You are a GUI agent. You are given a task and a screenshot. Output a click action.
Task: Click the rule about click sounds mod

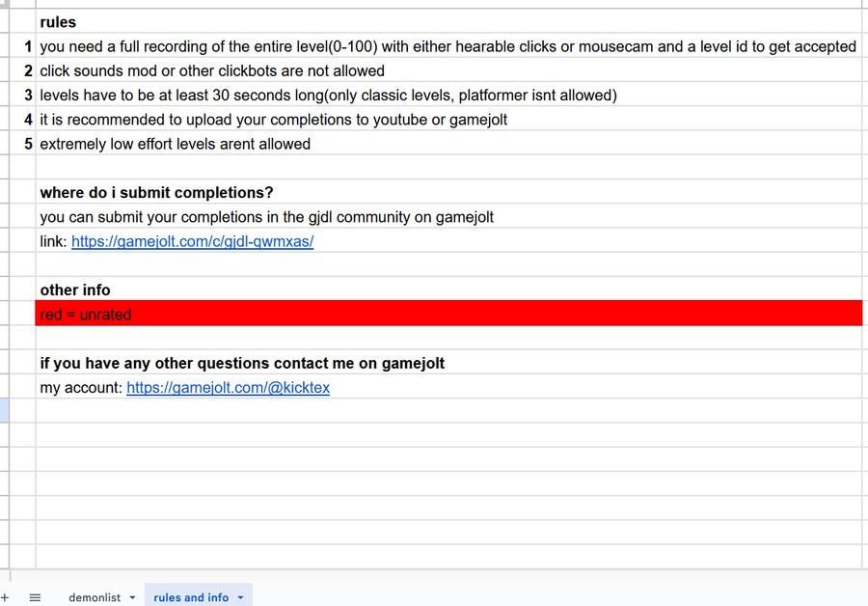click(x=212, y=71)
